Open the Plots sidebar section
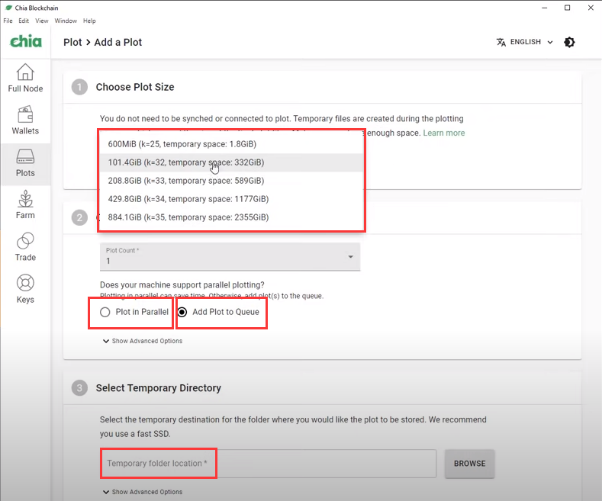 [25, 163]
